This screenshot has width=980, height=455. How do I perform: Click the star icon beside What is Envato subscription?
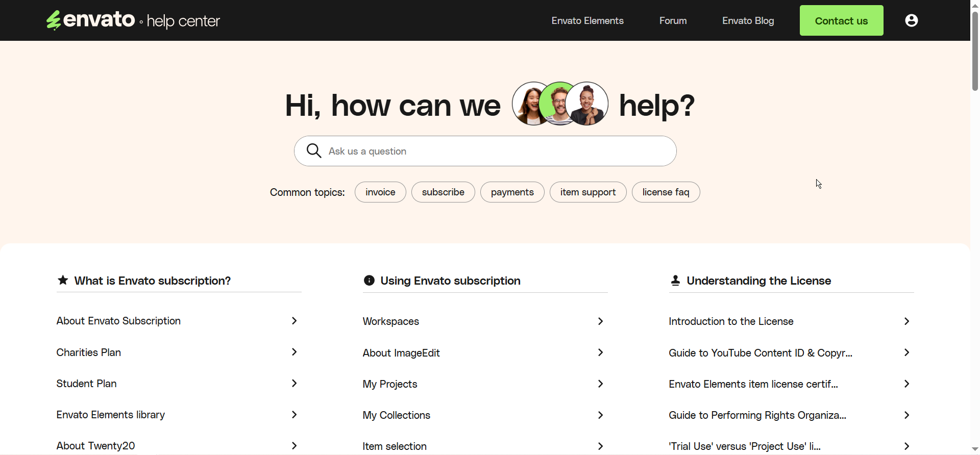click(63, 280)
